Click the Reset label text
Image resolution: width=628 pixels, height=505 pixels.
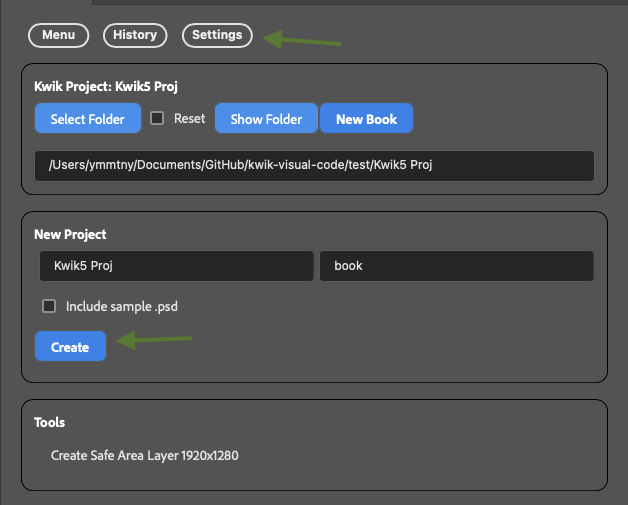[x=189, y=119]
